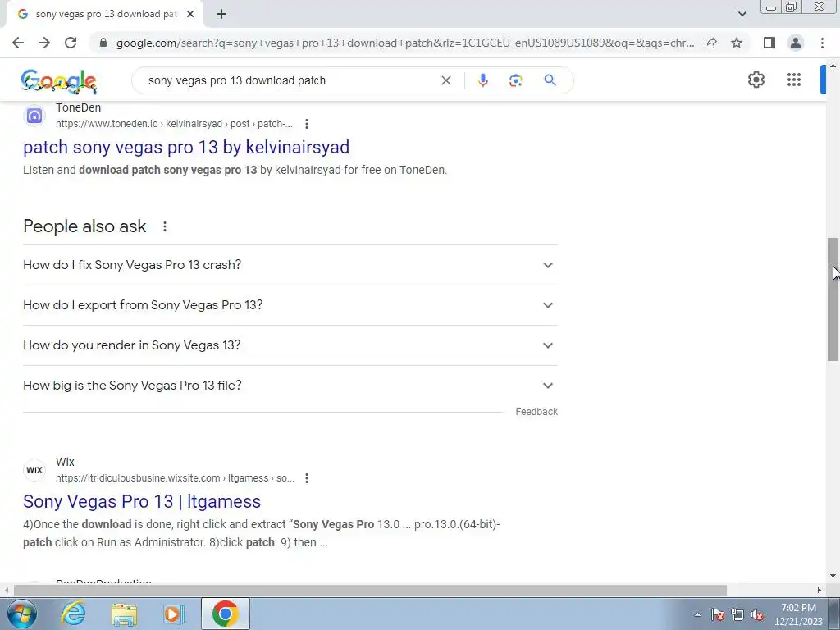This screenshot has height=630, width=840.
Task: Close the sony vegas pro 13 tab
Action: pos(190,14)
